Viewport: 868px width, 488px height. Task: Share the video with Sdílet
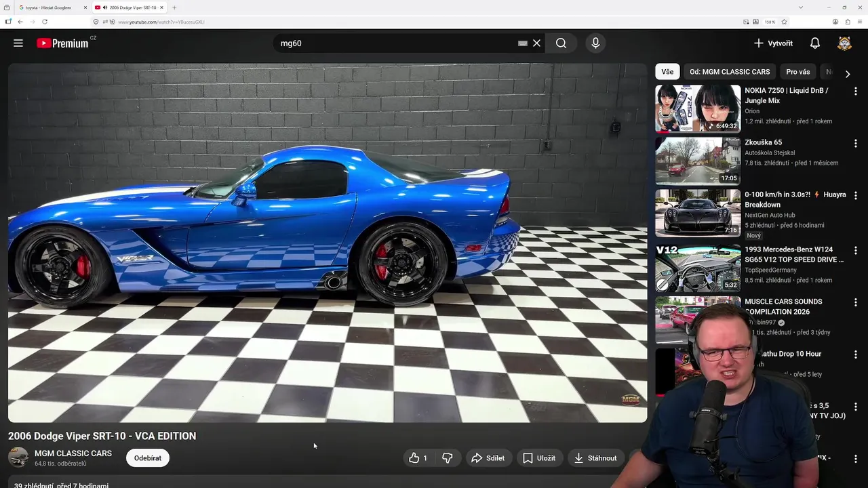[x=488, y=458]
